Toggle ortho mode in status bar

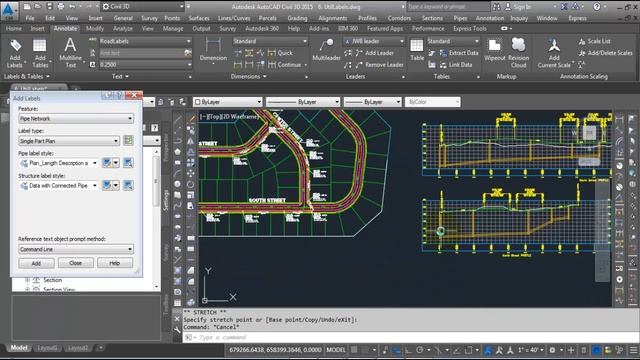pos(408,350)
